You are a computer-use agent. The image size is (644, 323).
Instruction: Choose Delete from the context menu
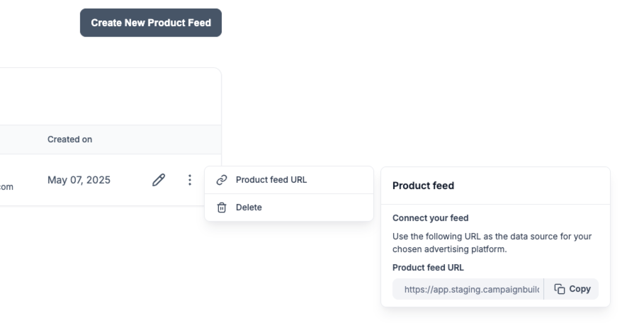tap(249, 208)
